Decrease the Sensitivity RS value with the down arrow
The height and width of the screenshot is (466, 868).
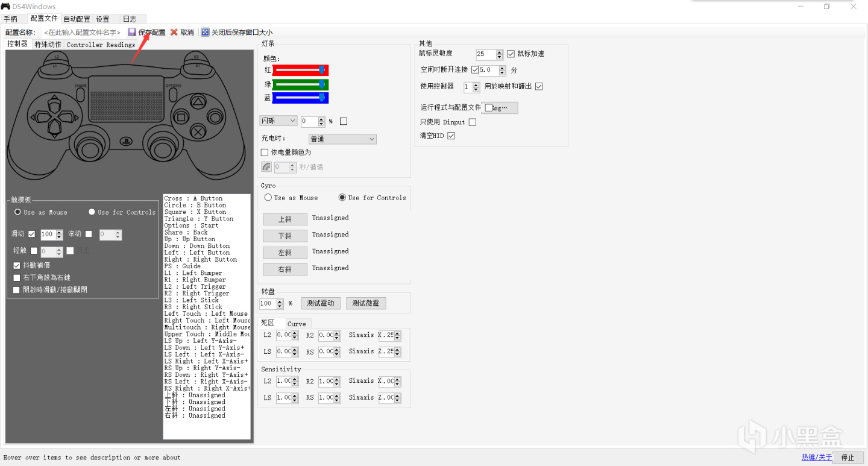[338, 400]
